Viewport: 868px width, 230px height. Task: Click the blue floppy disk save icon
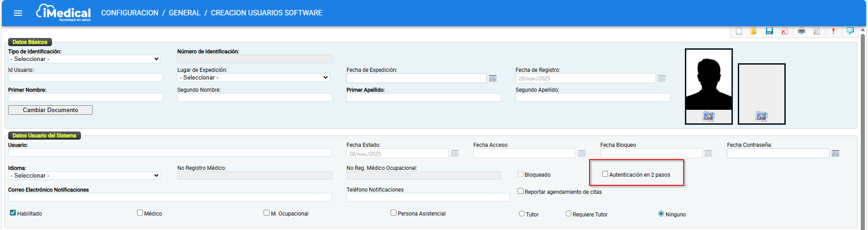(769, 31)
